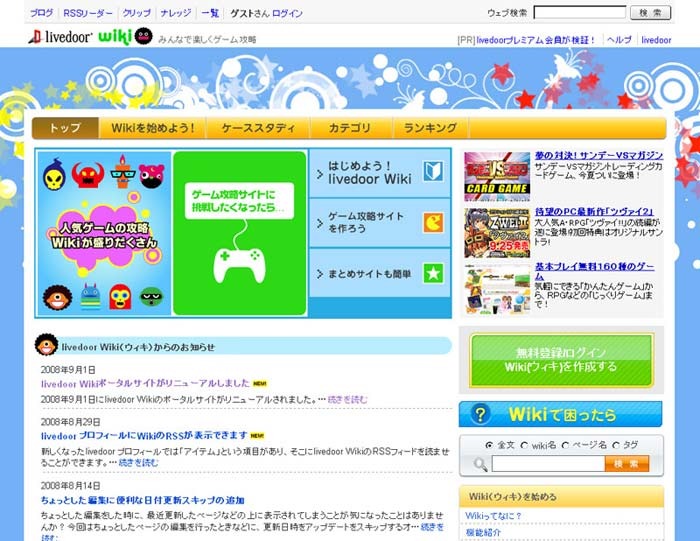Click the orange Pac-Man icon
The image size is (700, 541).
tap(433, 222)
